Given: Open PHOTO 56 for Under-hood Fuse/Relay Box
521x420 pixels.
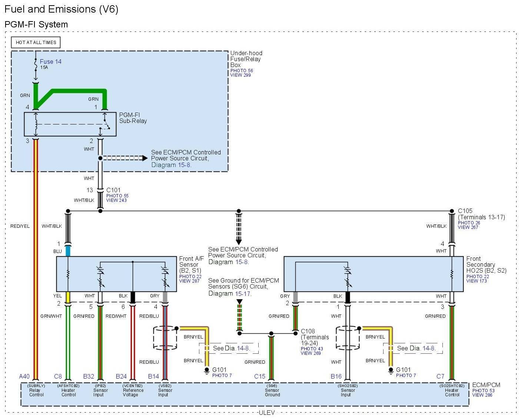Looking at the screenshot, I should coord(242,70).
